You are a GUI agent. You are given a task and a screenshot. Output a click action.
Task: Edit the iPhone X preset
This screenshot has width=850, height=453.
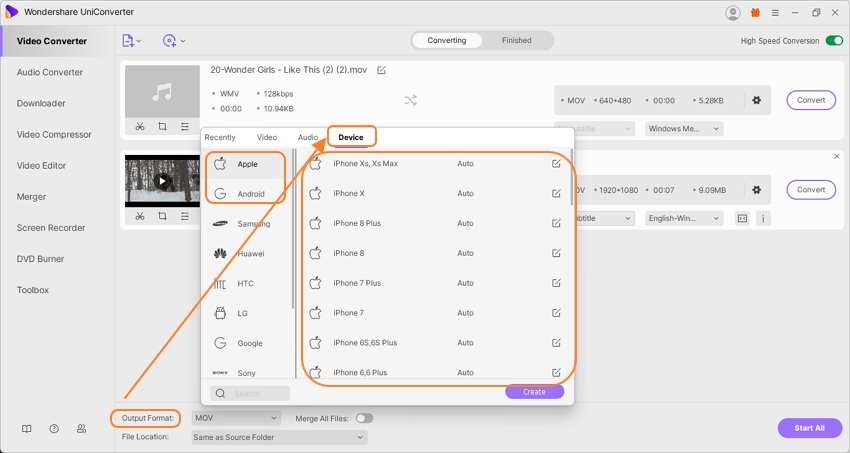click(556, 193)
